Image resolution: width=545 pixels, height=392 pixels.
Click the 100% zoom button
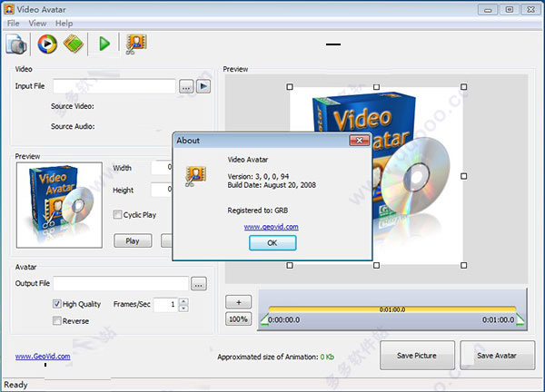point(238,318)
